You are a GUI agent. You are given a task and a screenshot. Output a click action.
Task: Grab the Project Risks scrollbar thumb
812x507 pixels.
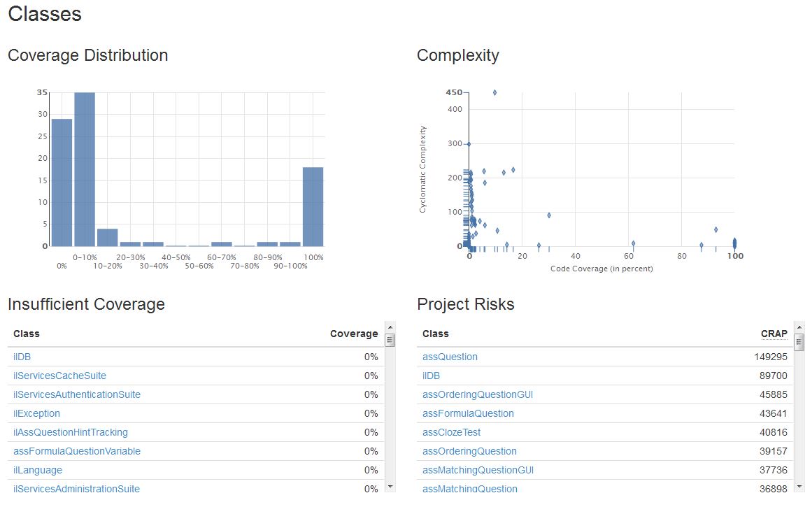click(799, 341)
